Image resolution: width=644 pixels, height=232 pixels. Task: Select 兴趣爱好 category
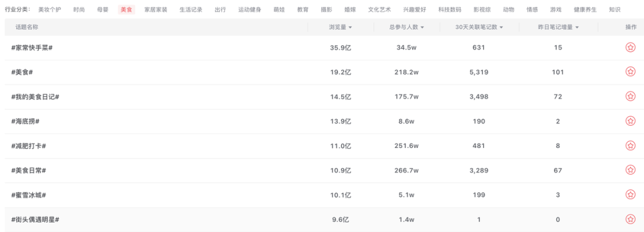click(x=415, y=10)
